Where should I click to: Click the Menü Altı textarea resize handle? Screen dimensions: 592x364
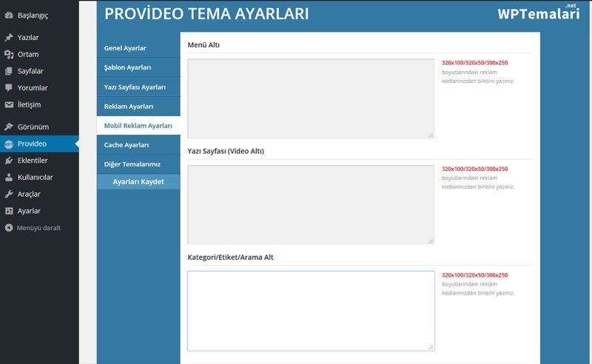(431, 135)
